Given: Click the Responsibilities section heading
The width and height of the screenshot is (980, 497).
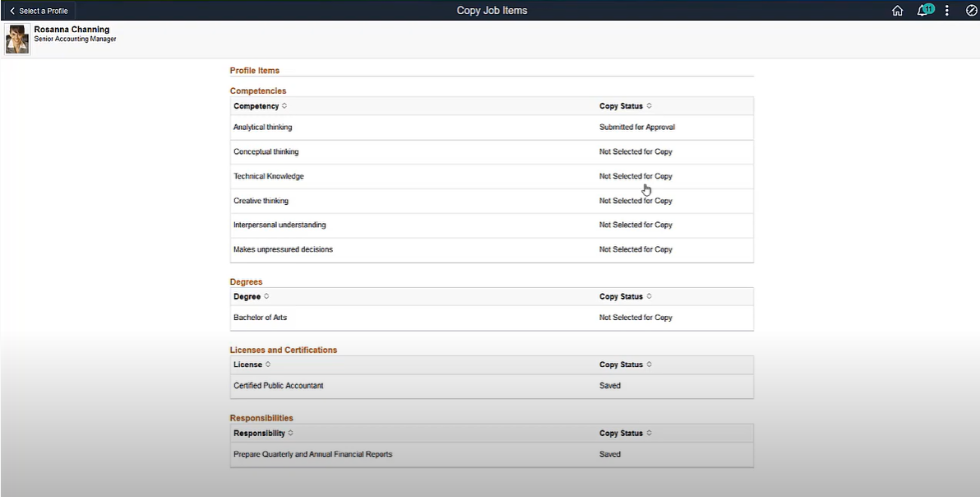Looking at the screenshot, I should (x=261, y=418).
